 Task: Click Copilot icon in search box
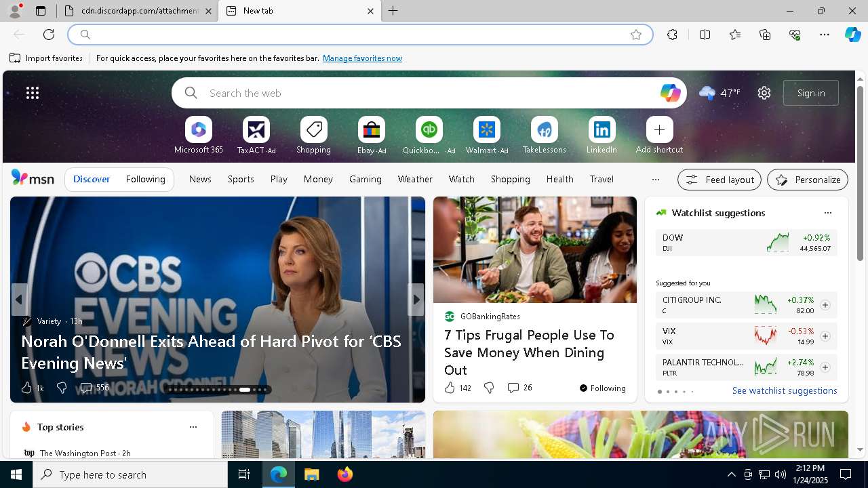coord(670,93)
